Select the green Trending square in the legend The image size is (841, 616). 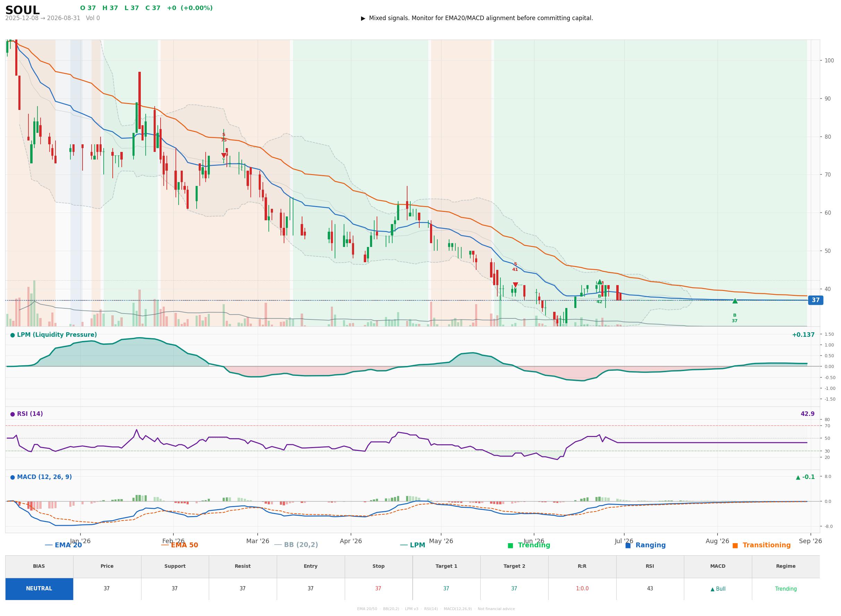click(510, 546)
